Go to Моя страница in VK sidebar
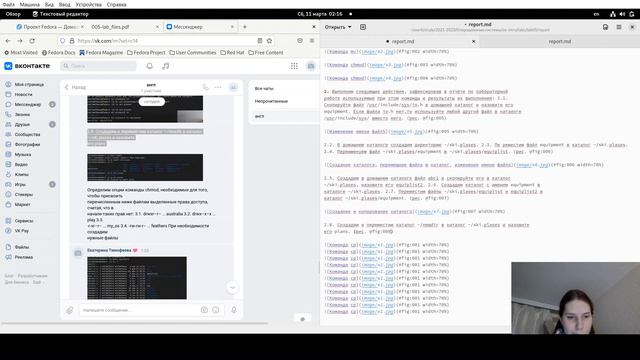Screen dimensions: 640x360 coord(25,84)
